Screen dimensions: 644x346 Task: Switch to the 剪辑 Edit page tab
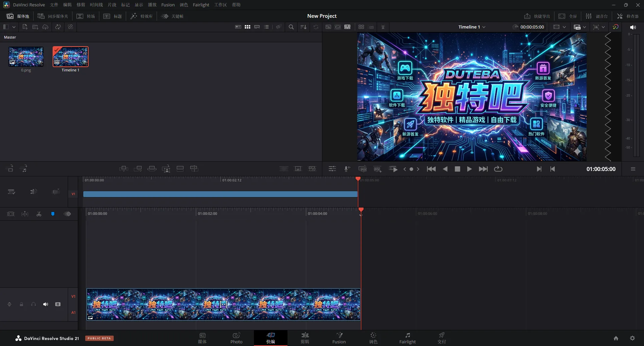[x=305, y=338]
